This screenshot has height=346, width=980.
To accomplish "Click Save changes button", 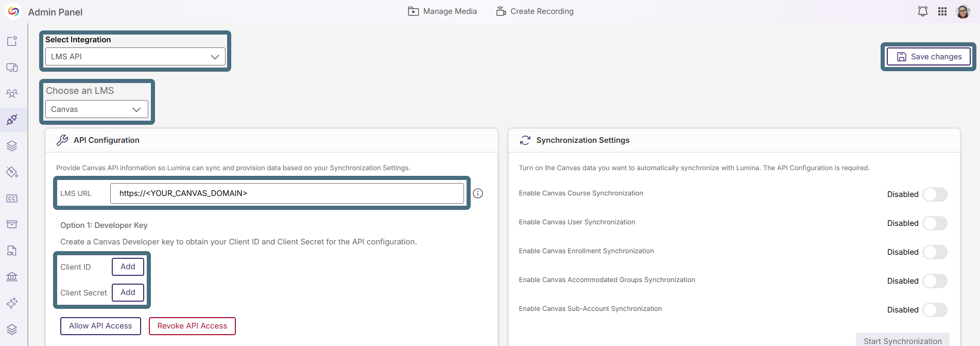I will 929,57.
